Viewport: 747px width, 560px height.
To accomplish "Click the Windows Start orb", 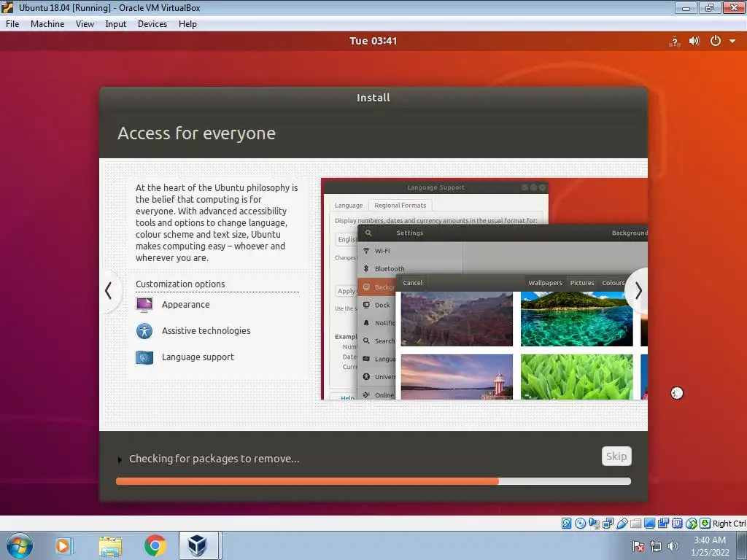I will pos(20,545).
